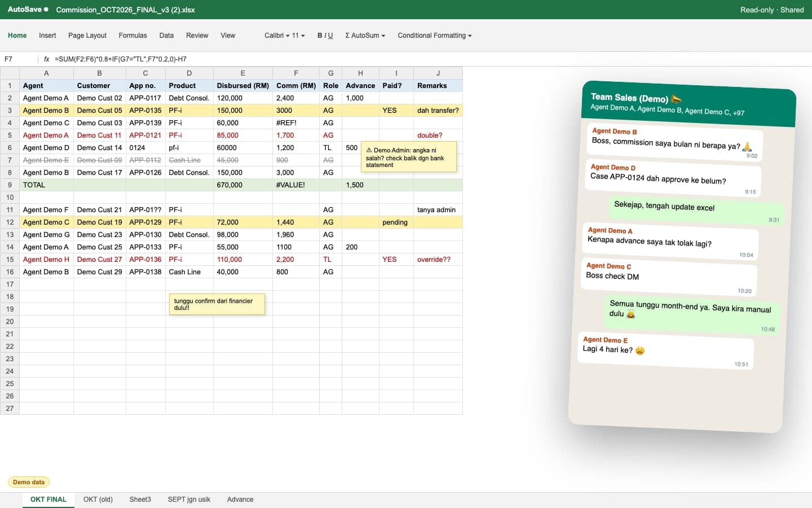Image resolution: width=812 pixels, height=508 pixels.
Task: Expand the Conditional Formatting menu
Action: pos(435,36)
